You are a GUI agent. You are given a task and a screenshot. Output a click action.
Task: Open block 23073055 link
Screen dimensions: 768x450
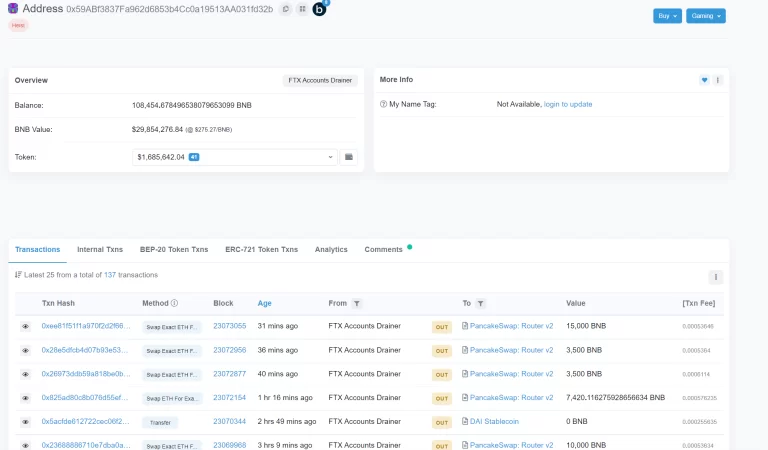pos(229,326)
